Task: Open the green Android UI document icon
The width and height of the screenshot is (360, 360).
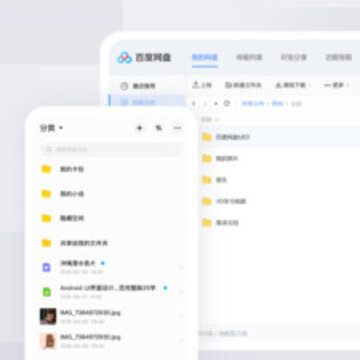Action: click(x=47, y=292)
